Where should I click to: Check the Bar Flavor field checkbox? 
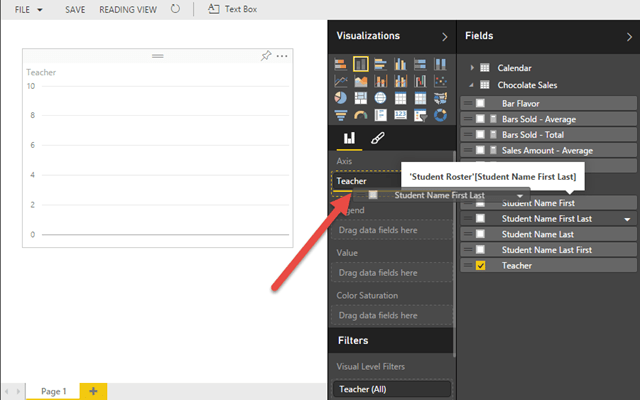click(481, 103)
